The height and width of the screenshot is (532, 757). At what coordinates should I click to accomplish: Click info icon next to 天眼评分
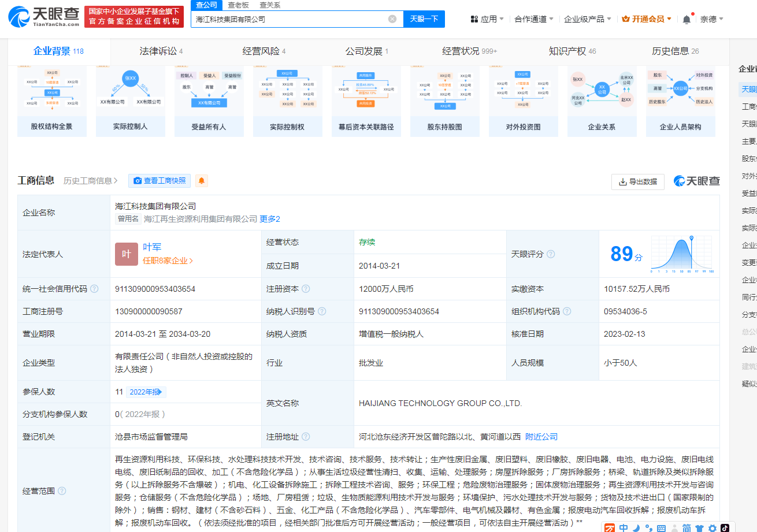click(551, 254)
